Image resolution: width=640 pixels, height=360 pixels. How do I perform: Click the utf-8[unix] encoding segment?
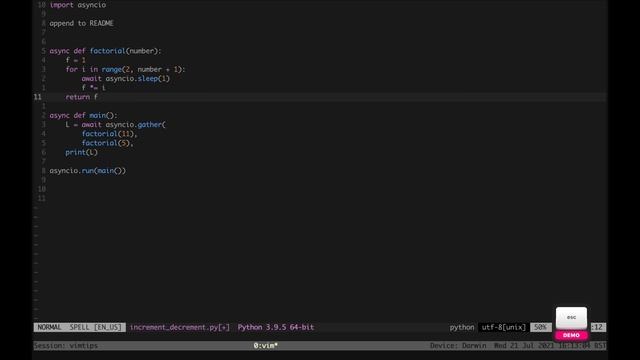504,327
